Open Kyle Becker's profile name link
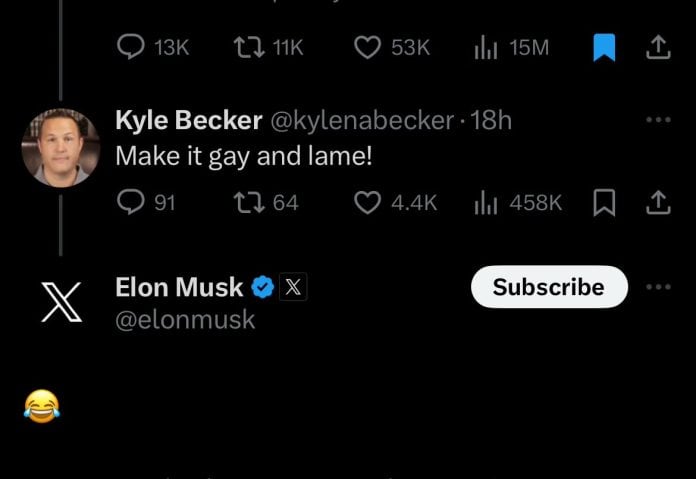Screen dimensions: 696x479 (188, 121)
